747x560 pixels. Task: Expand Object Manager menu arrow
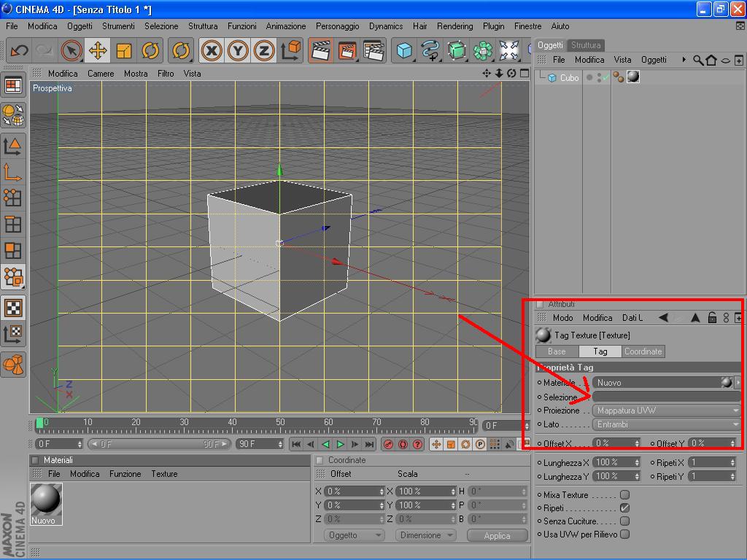click(x=684, y=60)
